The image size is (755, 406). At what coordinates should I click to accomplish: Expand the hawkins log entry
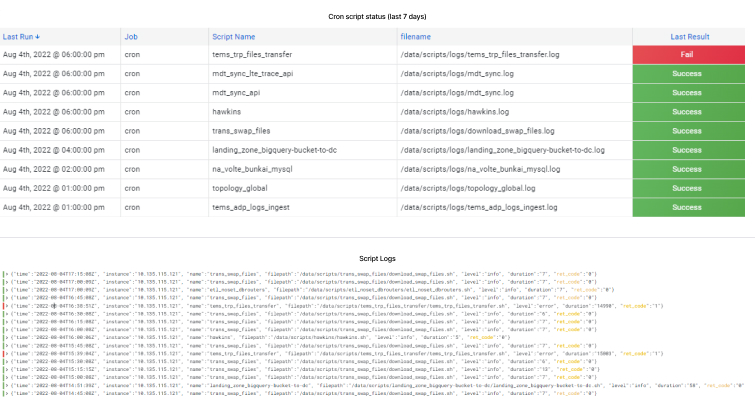[x=4, y=337]
